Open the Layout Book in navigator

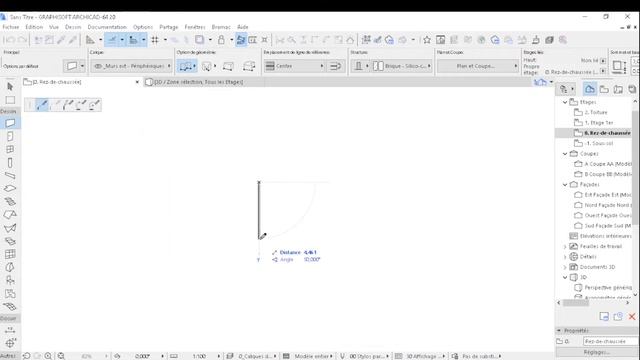618,89
